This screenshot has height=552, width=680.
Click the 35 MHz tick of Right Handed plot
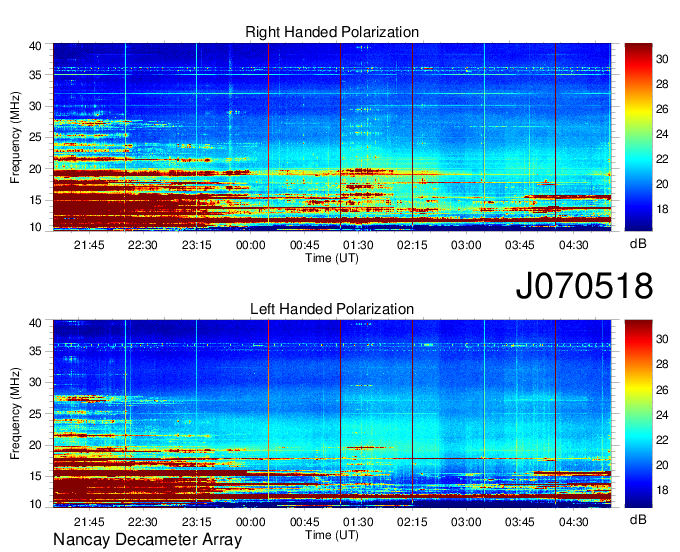point(35,75)
